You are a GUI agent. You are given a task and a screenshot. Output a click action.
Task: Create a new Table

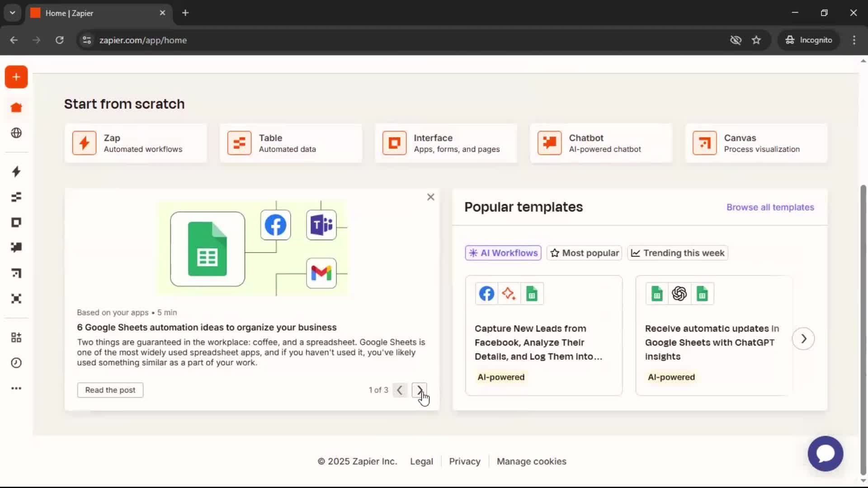pyautogui.click(x=291, y=143)
